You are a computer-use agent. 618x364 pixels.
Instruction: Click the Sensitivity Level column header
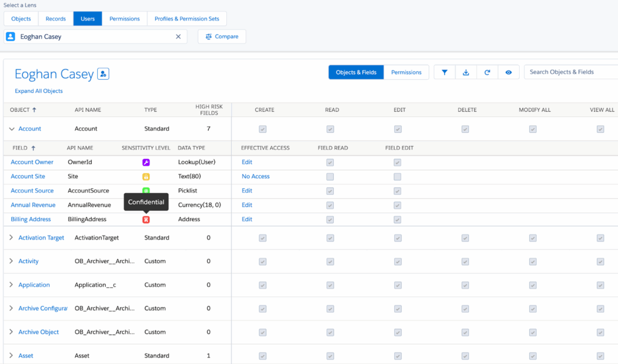tap(146, 148)
